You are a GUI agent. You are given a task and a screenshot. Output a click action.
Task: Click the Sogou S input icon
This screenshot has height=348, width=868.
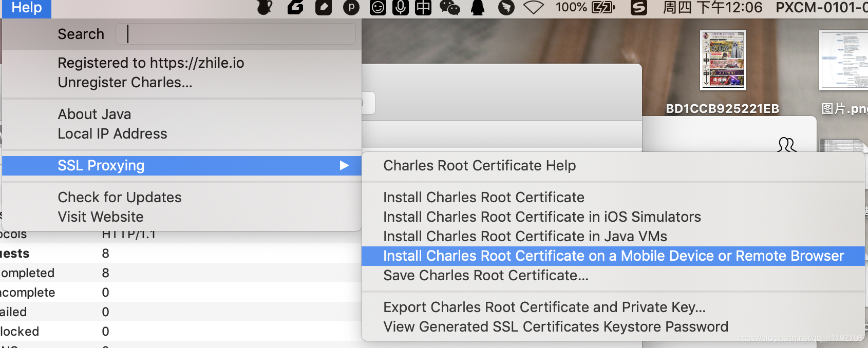point(639,7)
